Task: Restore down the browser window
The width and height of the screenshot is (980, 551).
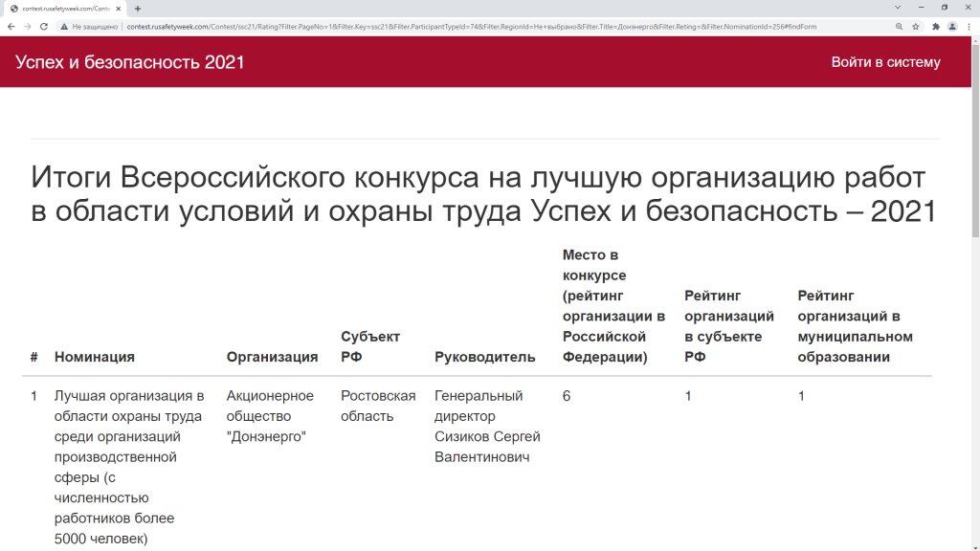Action: point(945,8)
